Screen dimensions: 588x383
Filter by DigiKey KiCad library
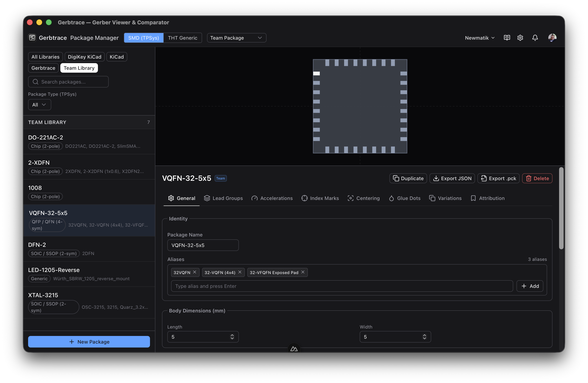click(x=85, y=57)
